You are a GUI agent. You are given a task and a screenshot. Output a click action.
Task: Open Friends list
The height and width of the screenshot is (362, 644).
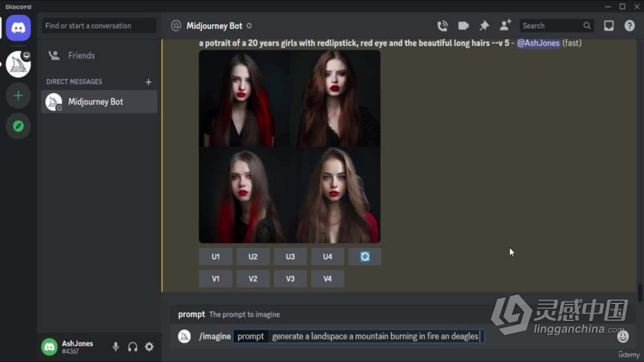point(99,55)
